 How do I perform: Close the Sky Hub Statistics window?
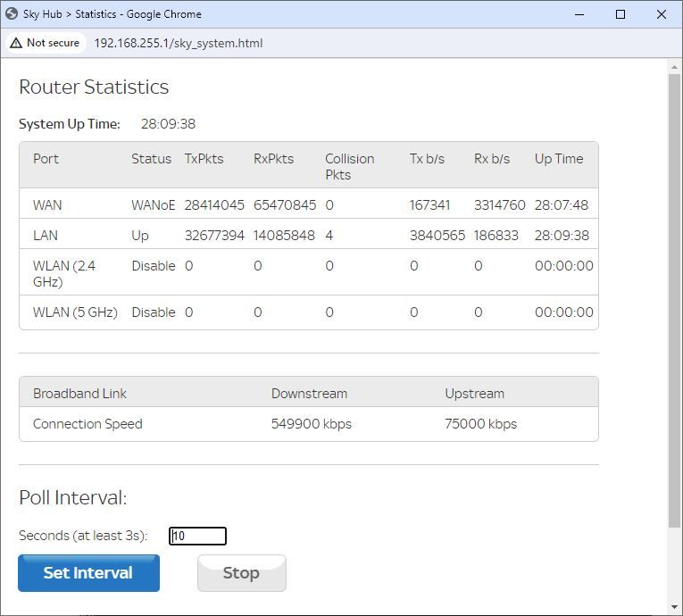(x=662, y=14)
